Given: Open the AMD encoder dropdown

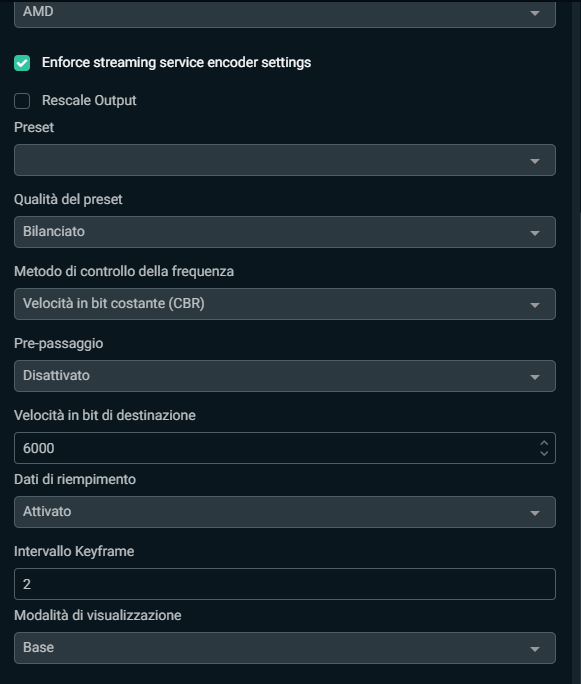Looking at the screenshot, I should [x=285, y=13].
